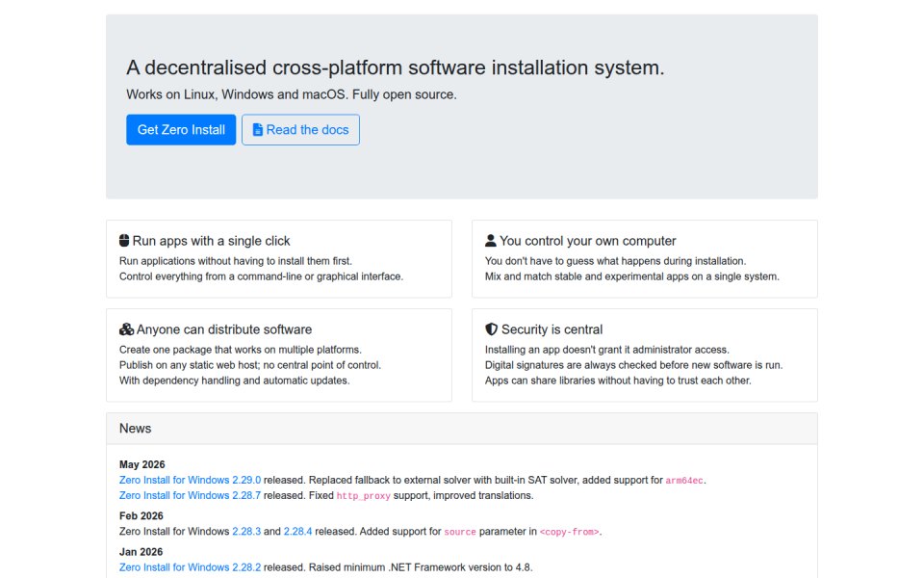Click the May 2026 date heading
The width and height of the screenshot is (924, 578).
142,464
